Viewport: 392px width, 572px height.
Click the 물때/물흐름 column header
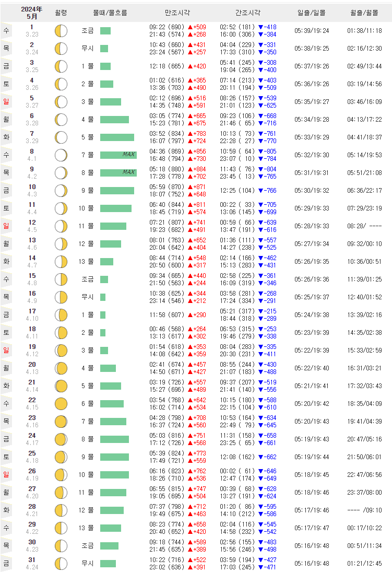coord(110,13)
